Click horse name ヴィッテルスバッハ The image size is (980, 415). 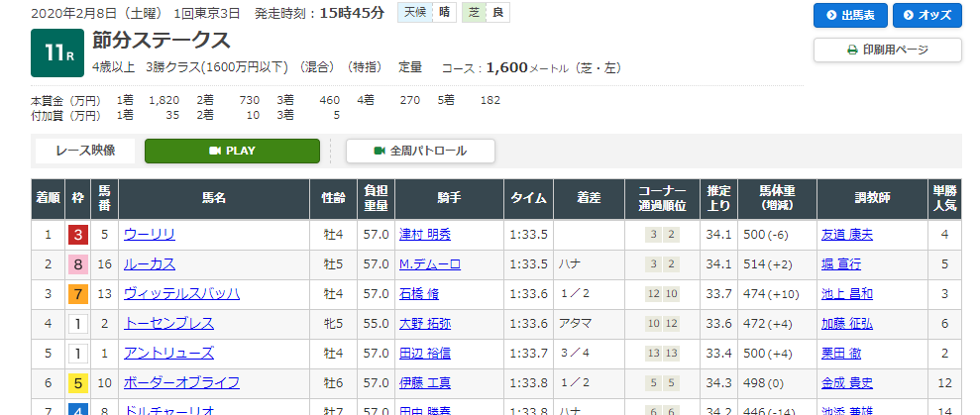[181, 294]
